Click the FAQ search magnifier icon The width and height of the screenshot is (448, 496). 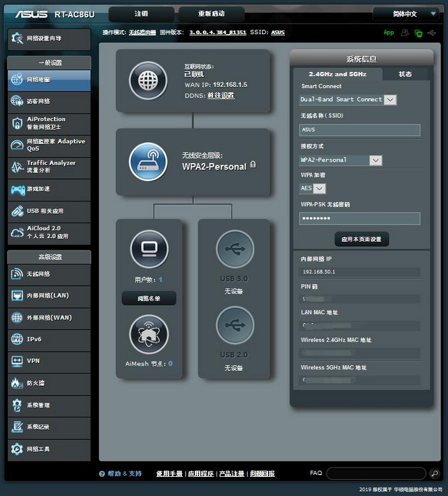(435, 473)
